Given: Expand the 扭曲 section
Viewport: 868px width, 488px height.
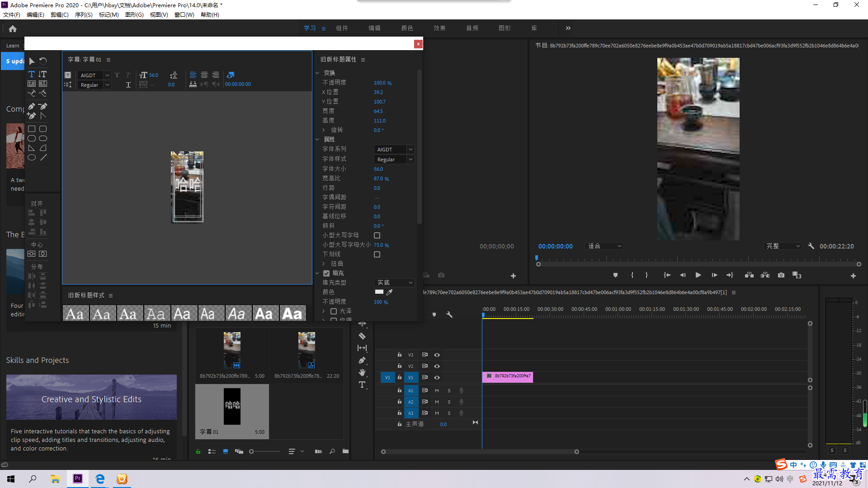Looking at the screenshot, I should 324,264.
